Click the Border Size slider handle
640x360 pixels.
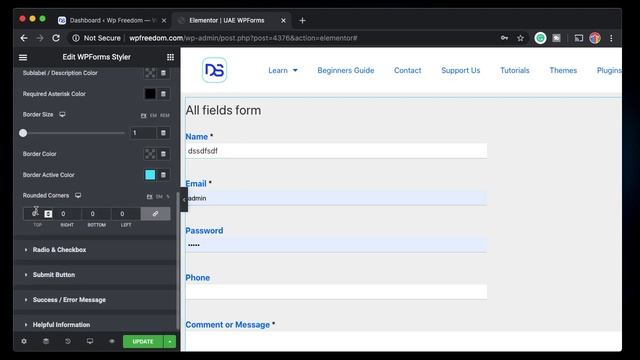tap(23, 133)
